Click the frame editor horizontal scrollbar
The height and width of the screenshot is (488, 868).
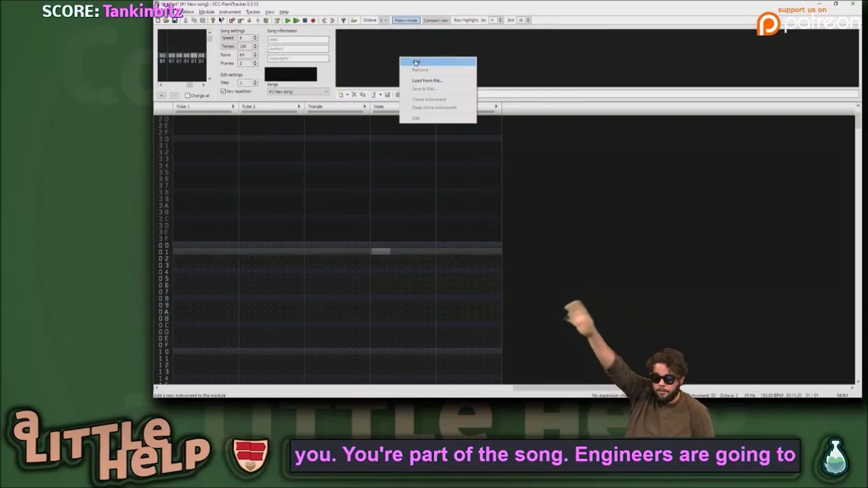182,85
